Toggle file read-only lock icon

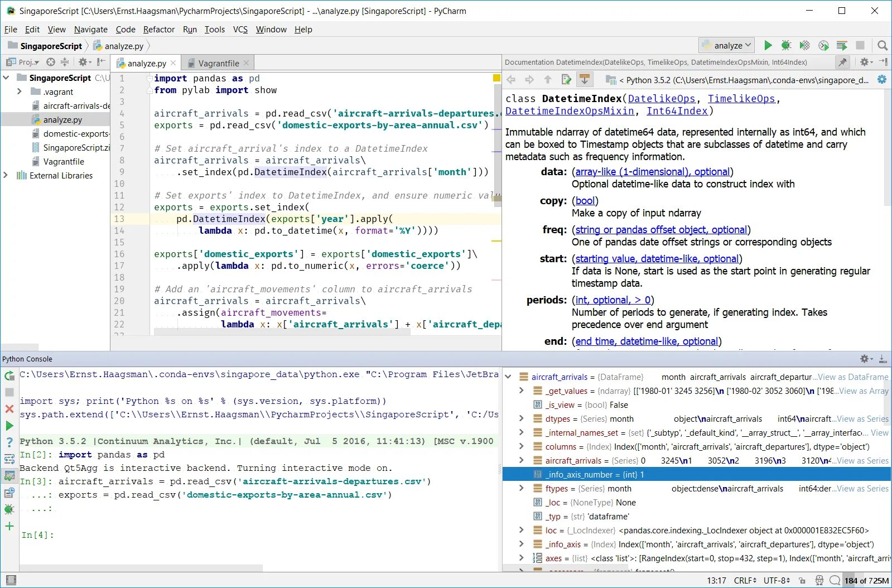(802, 580)
